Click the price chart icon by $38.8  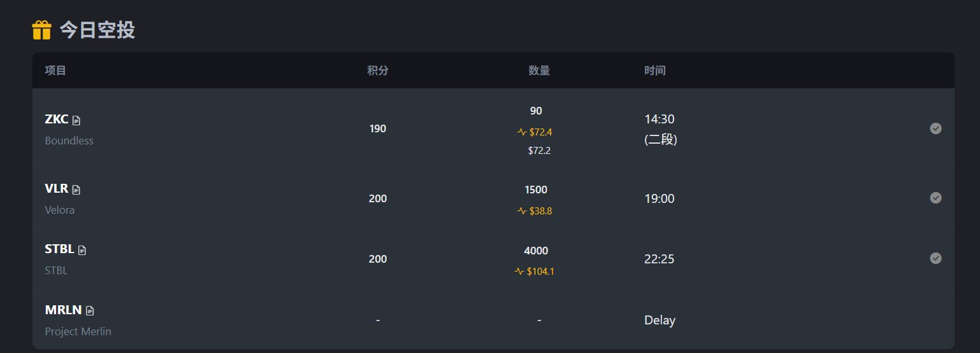pyautogui.click(x=521, y=211)
